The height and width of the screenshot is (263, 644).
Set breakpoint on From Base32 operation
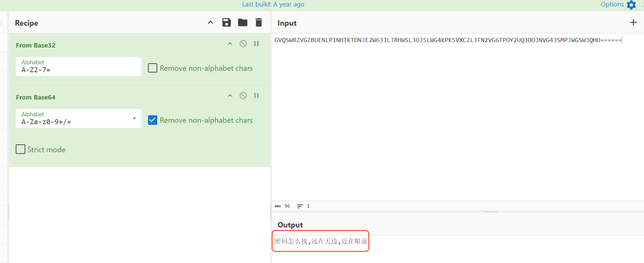[x=256, y=44]
